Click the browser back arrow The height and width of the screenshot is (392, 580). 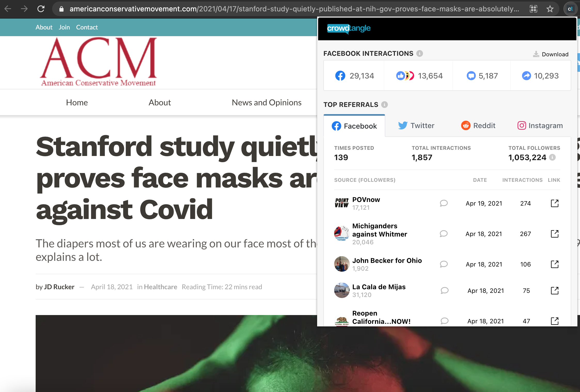(x=8, y=9)
